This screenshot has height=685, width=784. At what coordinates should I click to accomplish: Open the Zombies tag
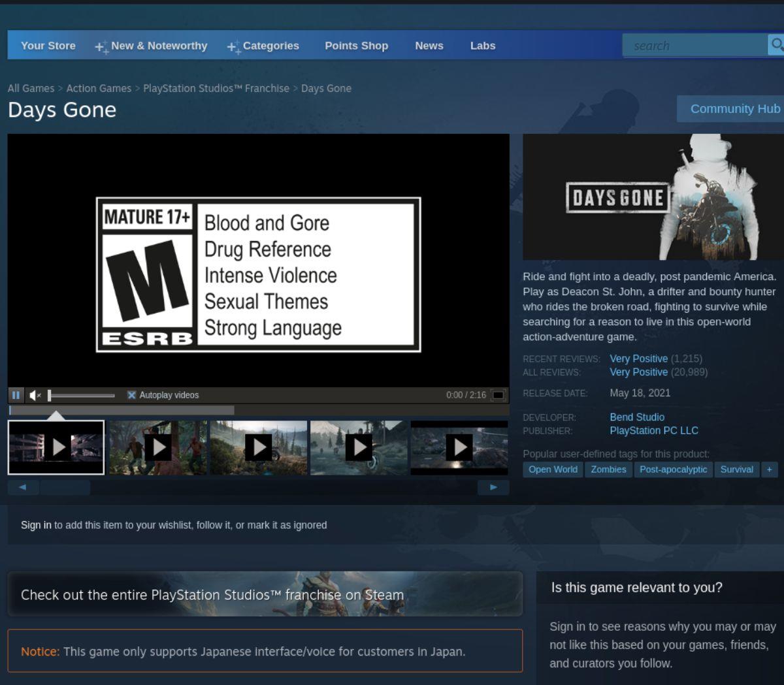608,469
